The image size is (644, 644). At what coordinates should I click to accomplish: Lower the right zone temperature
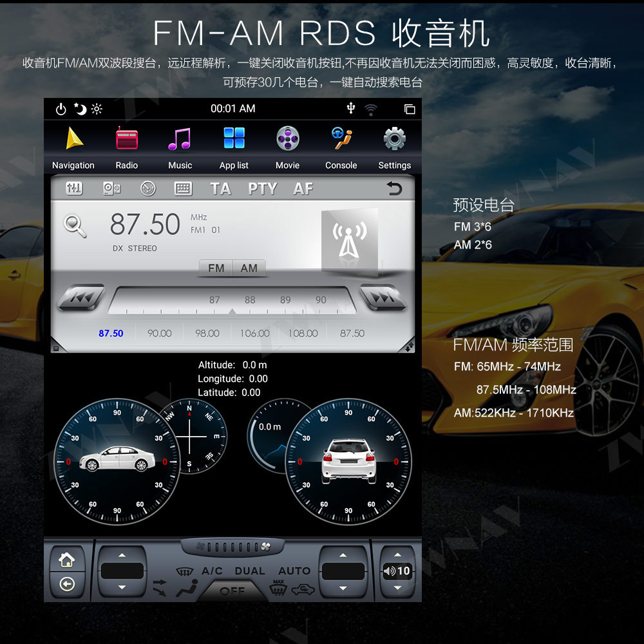[x=343, y=588]
